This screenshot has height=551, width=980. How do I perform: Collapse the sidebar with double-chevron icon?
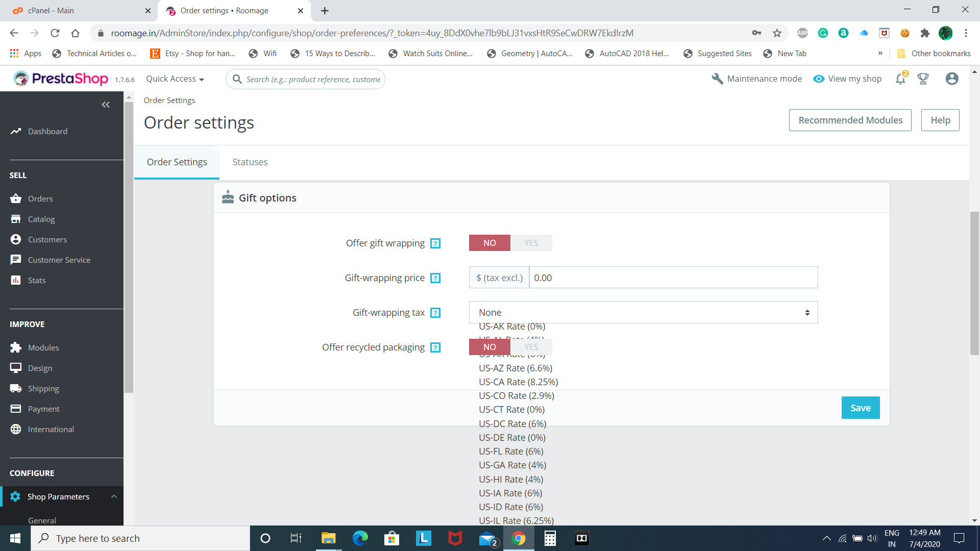[x=106, y=105]
